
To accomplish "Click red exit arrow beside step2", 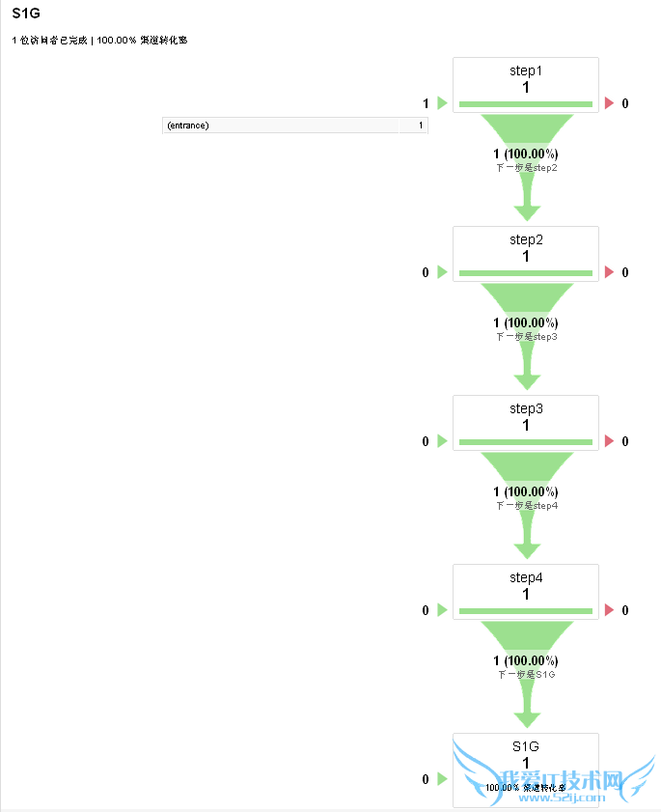I will tap(609, 272).
